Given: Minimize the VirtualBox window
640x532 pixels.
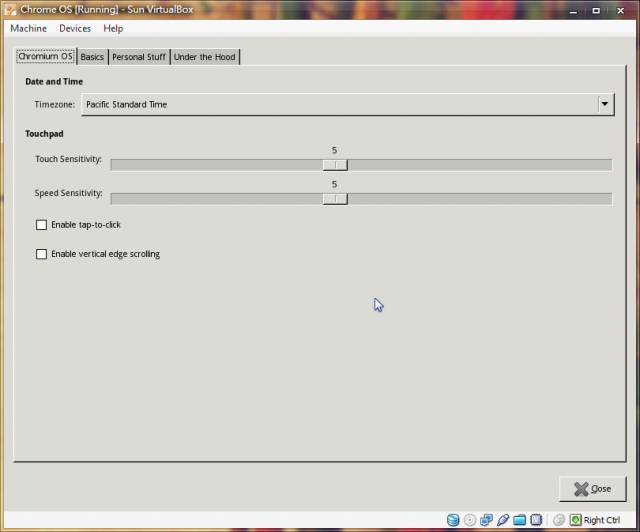Looking at the screenshot, I should coord(573,11).
